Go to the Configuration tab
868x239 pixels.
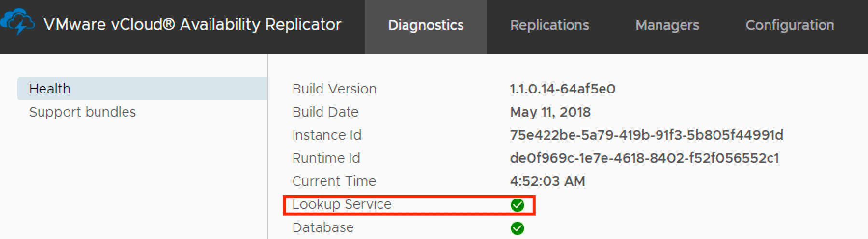point(790,26)
